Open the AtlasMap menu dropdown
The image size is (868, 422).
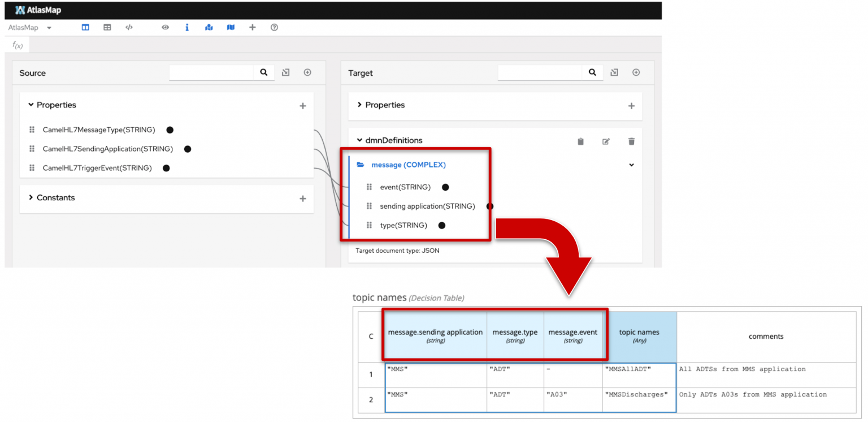(49, 27)
